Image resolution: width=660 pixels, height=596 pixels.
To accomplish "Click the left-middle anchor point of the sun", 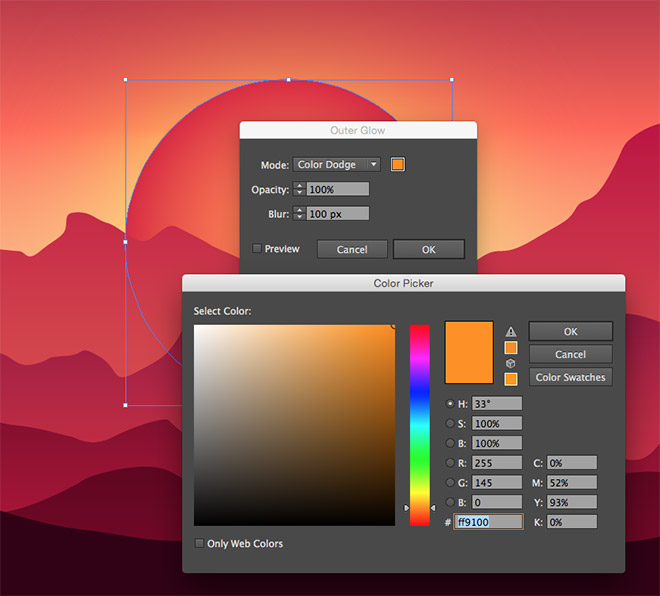I will [125, 242].
